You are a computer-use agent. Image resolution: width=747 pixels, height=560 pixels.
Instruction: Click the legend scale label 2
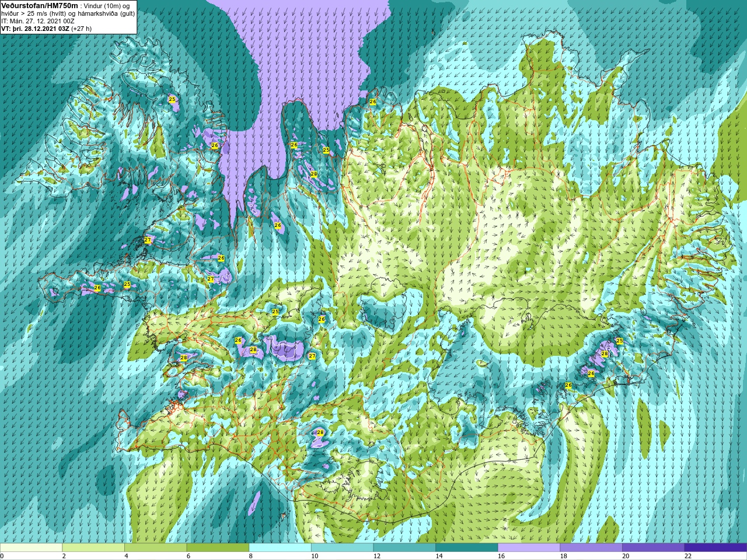point(64,556)
